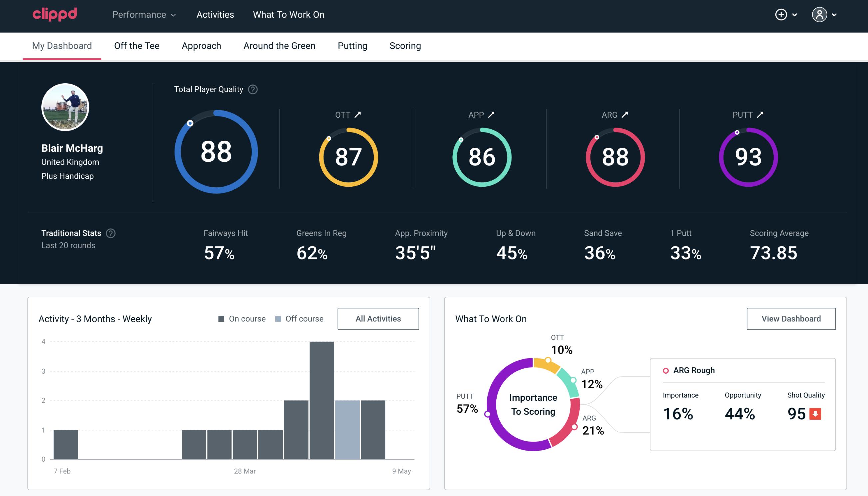868x496 pixels.
Task: Switch to the Putting tab
Action: [x=352, y=45]
